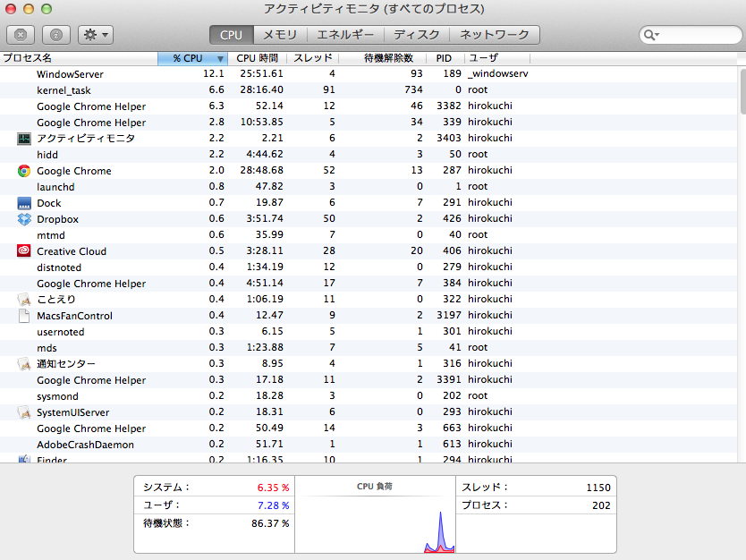Select the mtmd process row

point(369,235)
